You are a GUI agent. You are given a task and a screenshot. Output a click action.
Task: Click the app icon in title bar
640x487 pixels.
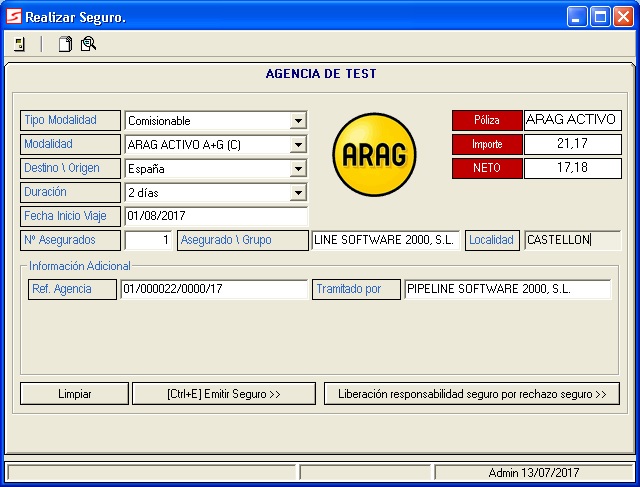coord(13,17)
